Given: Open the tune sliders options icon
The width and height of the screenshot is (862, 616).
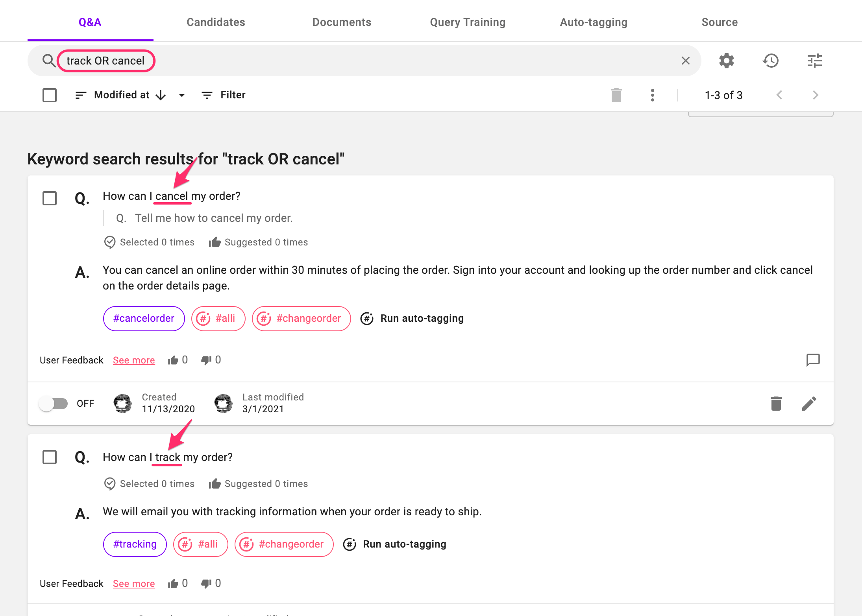Looking at the screenshot, I should [814, 61].
